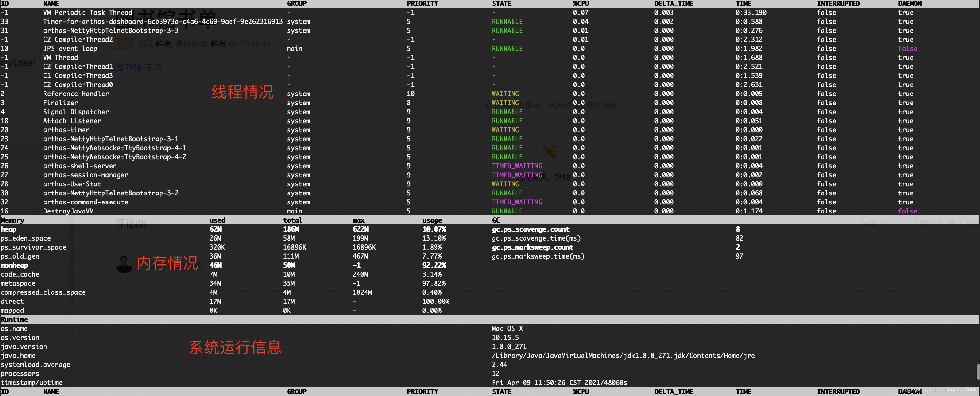Select the heap max value 622M
The image size is (980, 396).
click(360, 229)
